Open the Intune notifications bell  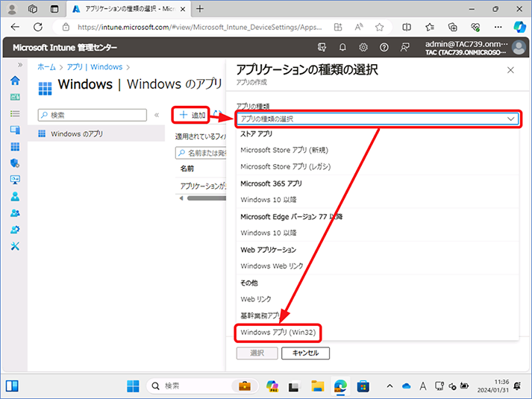click(342, 48)
